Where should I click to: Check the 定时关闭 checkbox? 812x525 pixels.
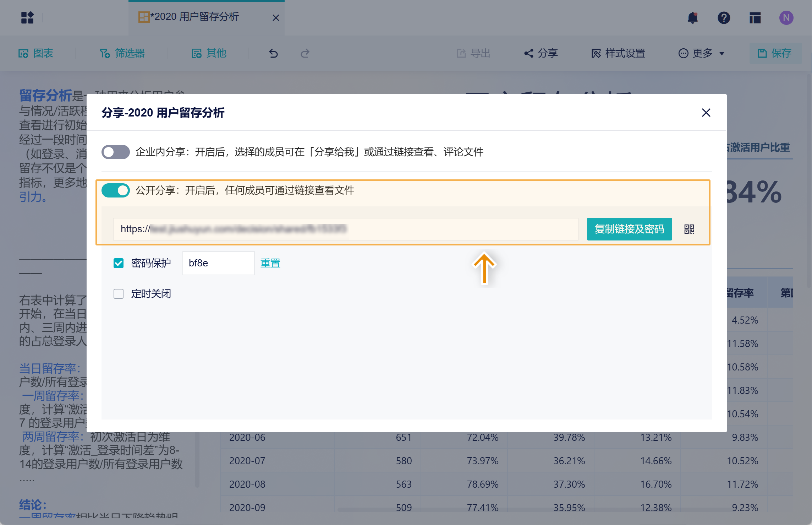pos(119,294)
